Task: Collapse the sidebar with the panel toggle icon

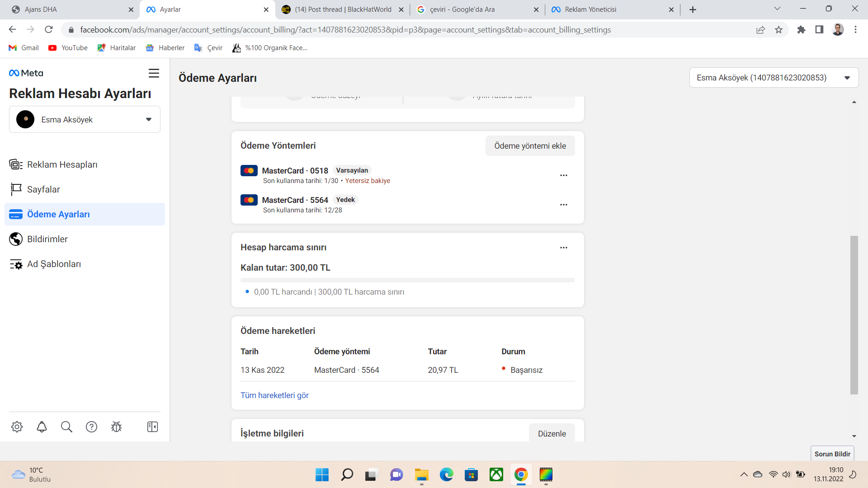Action: coord(152,427)
